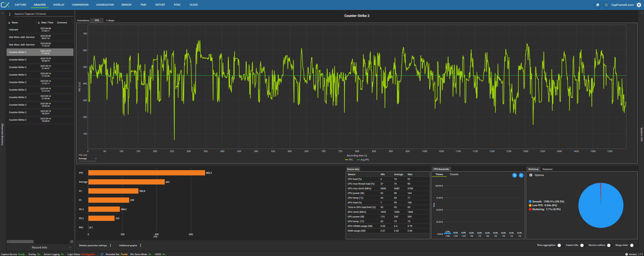The image size is (644, 256).
Task: Click the less-than toggle in FPS thresholds
Action: (521, 175)
